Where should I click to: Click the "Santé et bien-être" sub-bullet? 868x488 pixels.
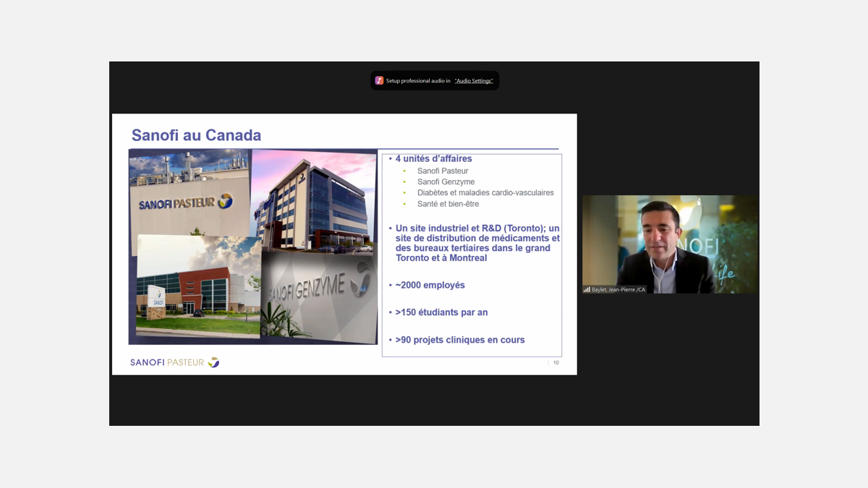(x=448, y=204)
